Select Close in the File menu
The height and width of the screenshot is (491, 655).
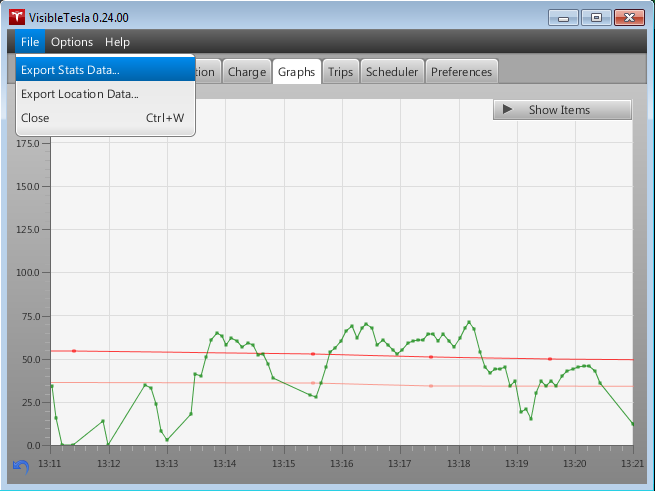click(105, 118)
